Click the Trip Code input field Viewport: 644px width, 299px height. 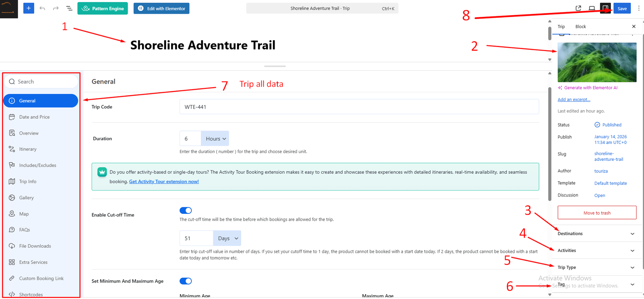click(359, 107)
